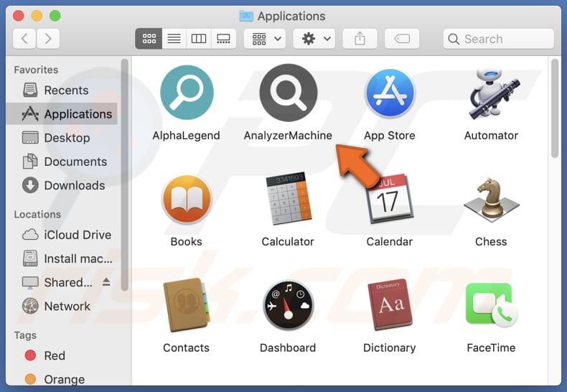This screenshot has width=567, height=392.
Task: Go forward with the right chevron
Action: tap(48, 39)
